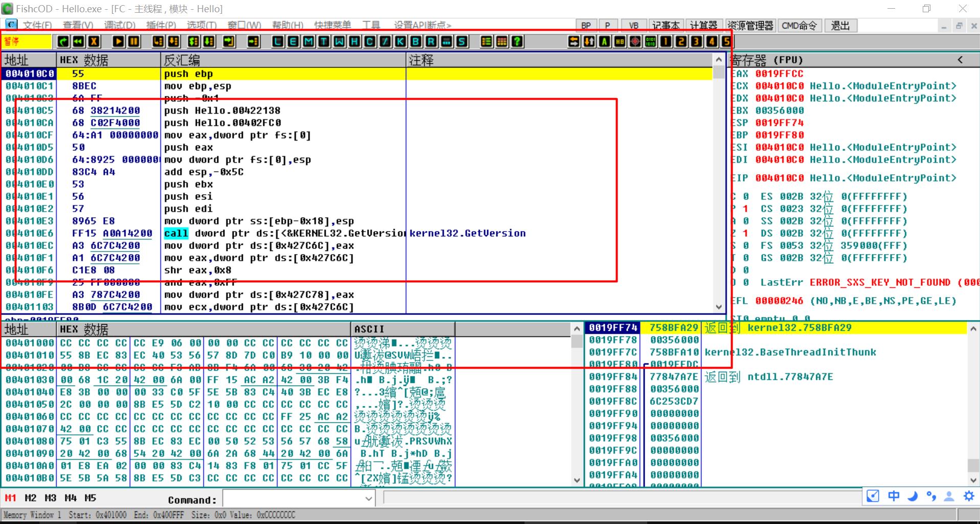Click the green 0101 binary toolbar icon
This screenshot has width=980, height=524.
pos(650,42)
